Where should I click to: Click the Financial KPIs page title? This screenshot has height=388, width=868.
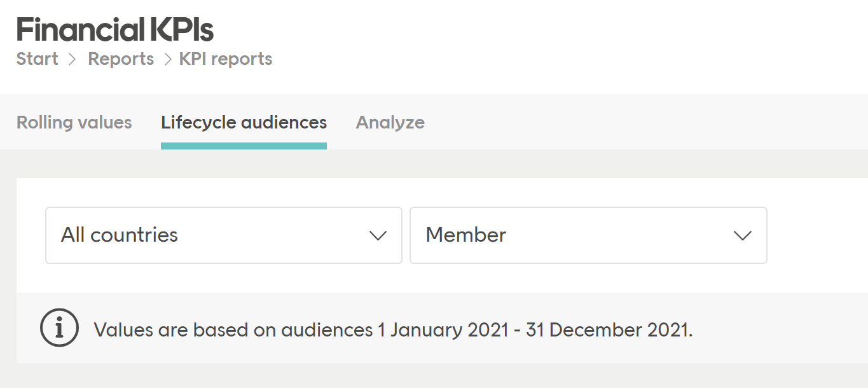pos(115,28)
